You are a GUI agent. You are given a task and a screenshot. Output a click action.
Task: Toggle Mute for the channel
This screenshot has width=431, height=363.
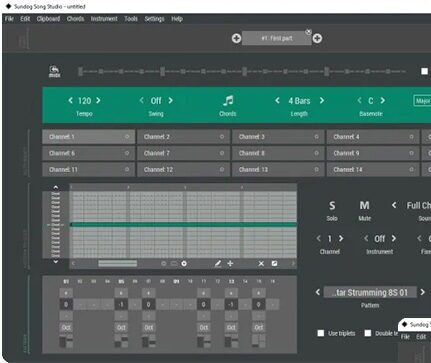[x=364, y=205]
